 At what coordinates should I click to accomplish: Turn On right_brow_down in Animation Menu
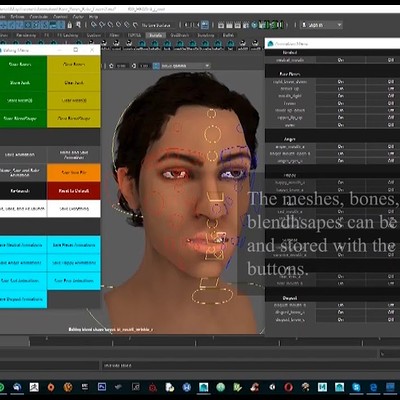click(x=340, y=82)
